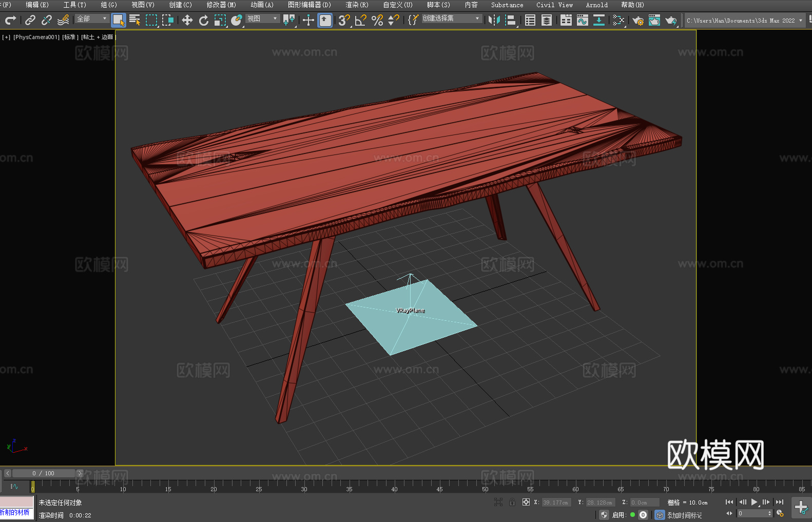The image size is (812, 522).
Task: Click the viewport [+] general menu label
Action: tap(6, 37)
